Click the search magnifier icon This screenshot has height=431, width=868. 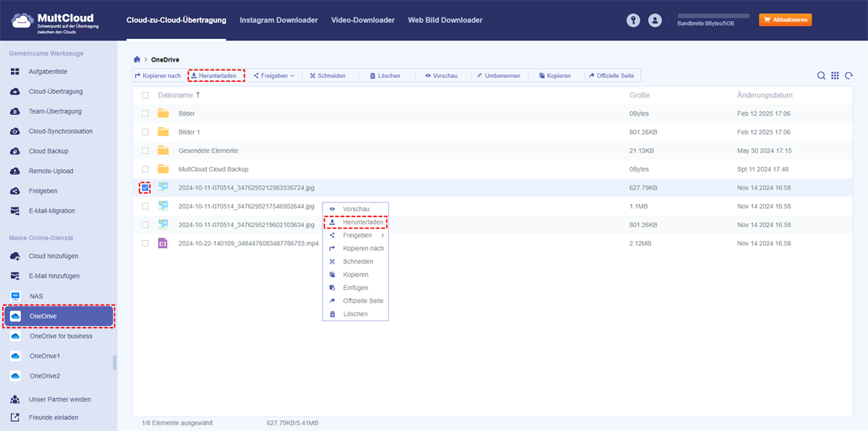click(821, 76)
